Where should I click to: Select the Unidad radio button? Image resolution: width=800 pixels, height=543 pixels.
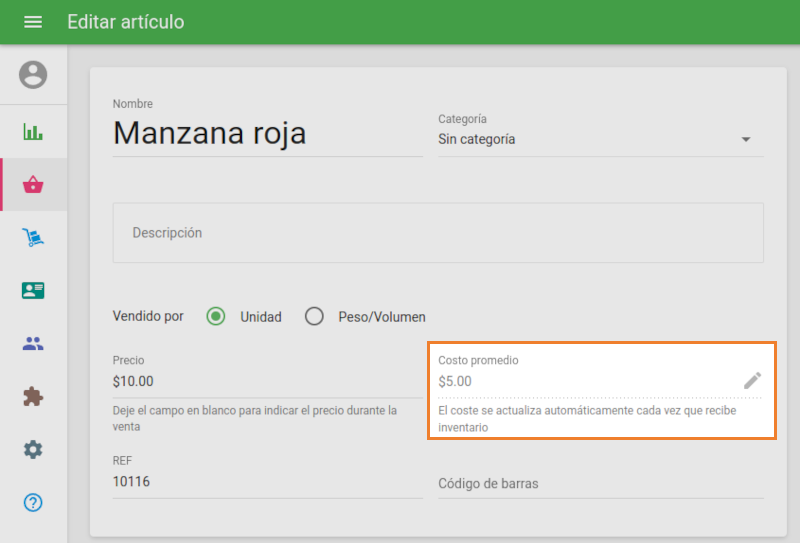(x=215, y=317)
